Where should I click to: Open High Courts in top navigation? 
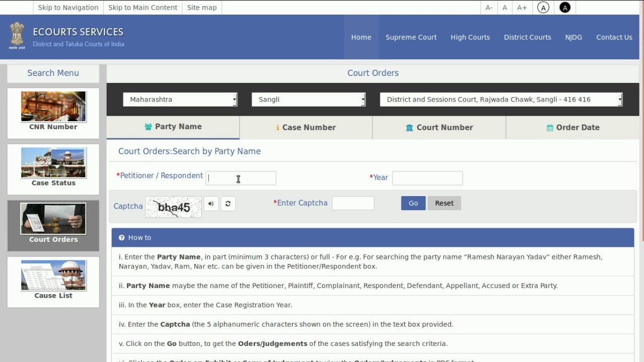[x=470, y=37]
